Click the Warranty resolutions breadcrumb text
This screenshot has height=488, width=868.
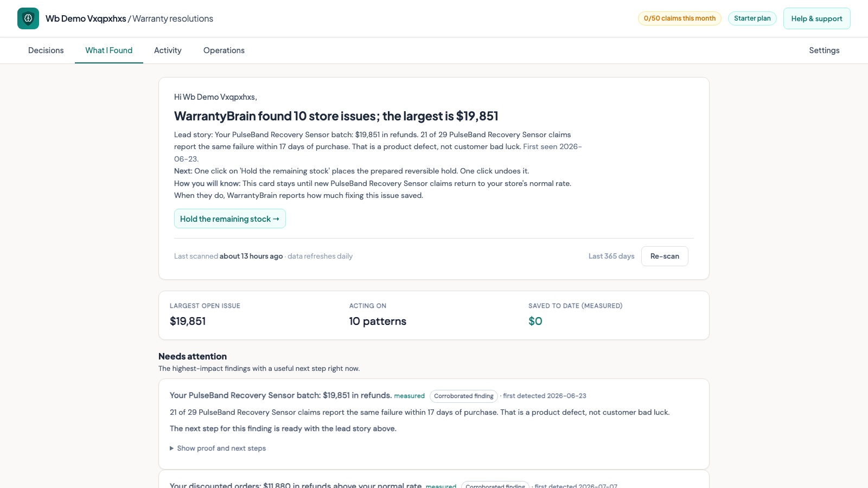pyautogui.click(x=173, y=18)
